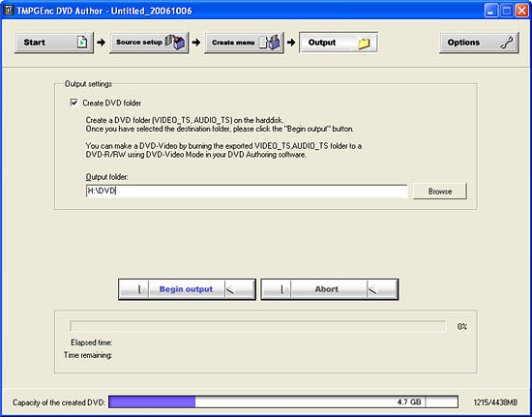The height and width of the screenshot is (417, 532).
Task: Browse for an output folder
Action: tap(440, 192)
